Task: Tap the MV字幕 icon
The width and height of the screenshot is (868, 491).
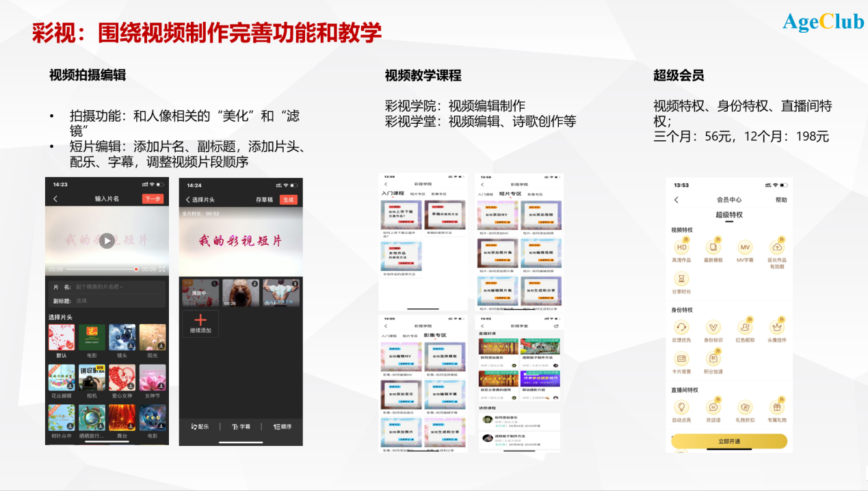Action: (x=745, y=248)
